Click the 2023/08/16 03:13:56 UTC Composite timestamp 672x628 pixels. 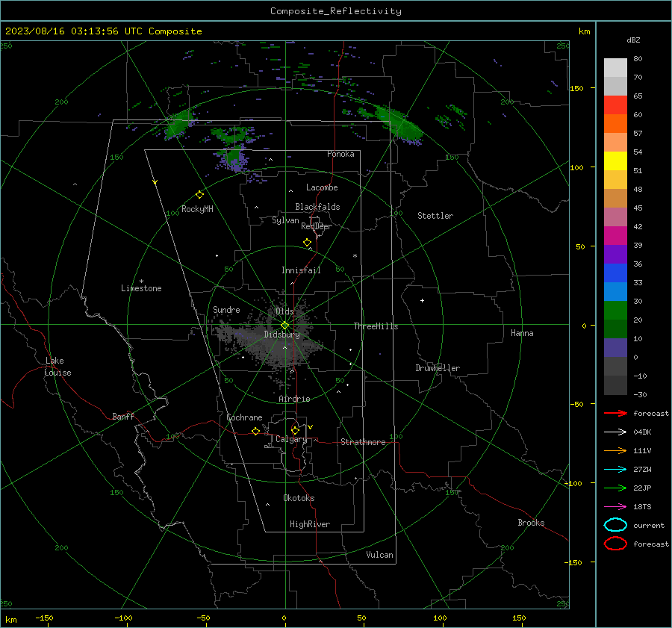point(103,31)
